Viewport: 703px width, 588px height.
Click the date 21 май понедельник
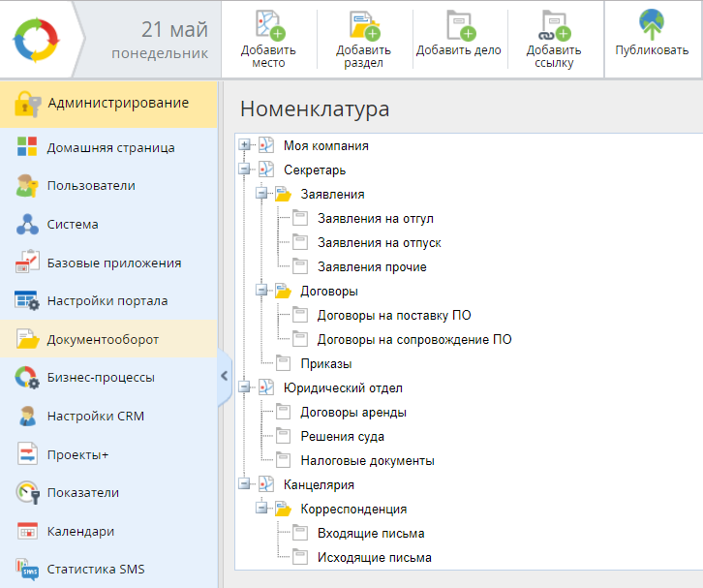click(x=160, y=40)
